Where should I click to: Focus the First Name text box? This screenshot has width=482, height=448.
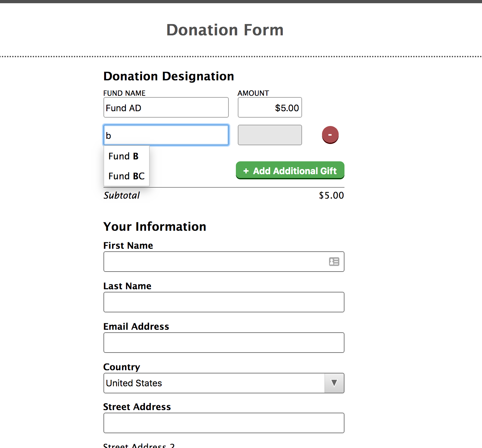(224, 262)
